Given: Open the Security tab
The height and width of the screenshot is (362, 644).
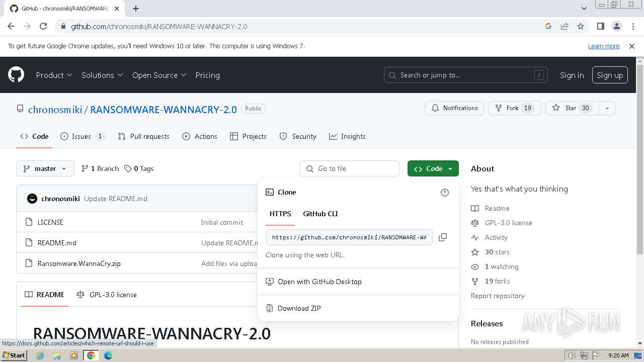Looking at the screenshot, I should coord(298,136).
